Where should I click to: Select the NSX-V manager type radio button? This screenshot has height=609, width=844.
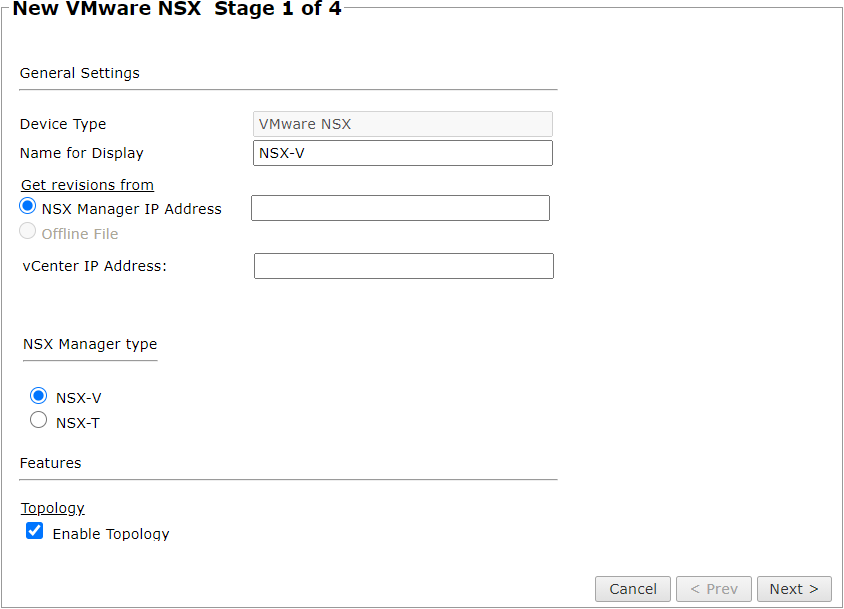[x=39, y=396]
